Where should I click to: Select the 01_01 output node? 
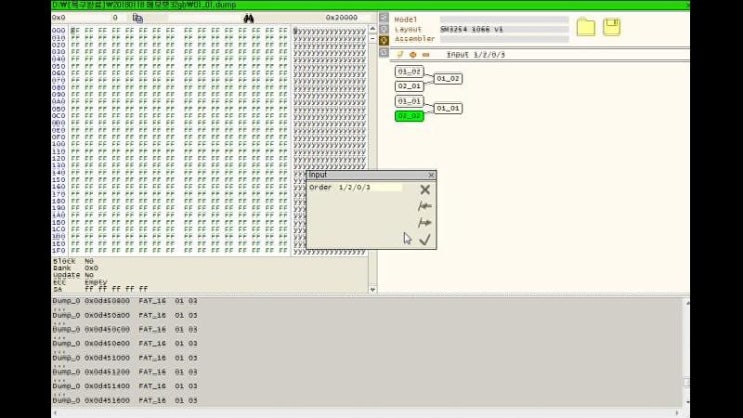(x=447, y=108)
